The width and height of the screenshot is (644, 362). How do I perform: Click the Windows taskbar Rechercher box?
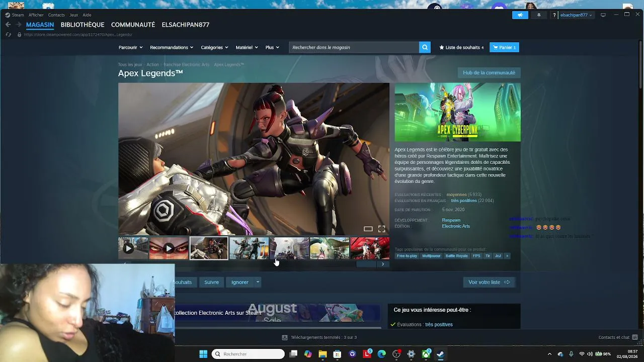click(x=248, y=354)
